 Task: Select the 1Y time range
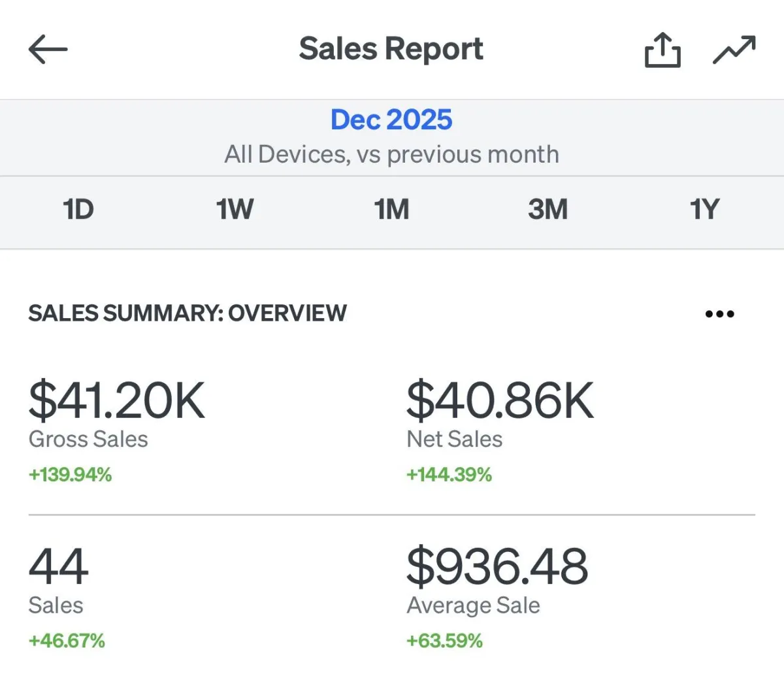click(x=704, y=210)
